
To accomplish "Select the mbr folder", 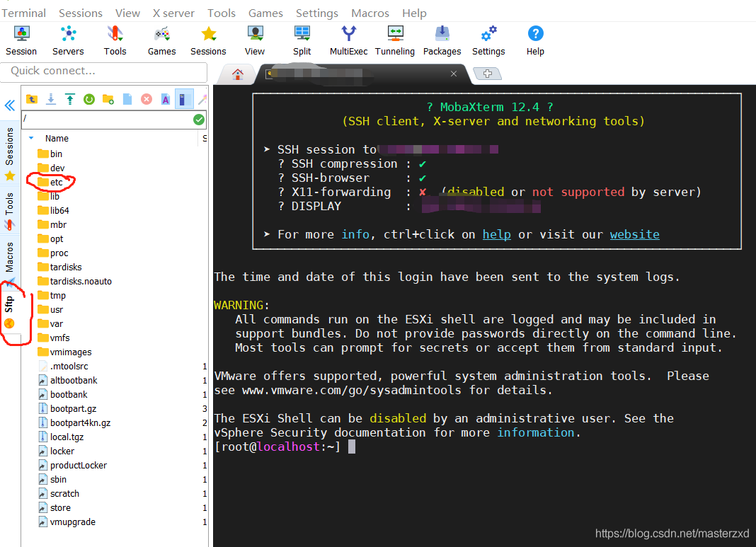I will (x=52, y=224).
